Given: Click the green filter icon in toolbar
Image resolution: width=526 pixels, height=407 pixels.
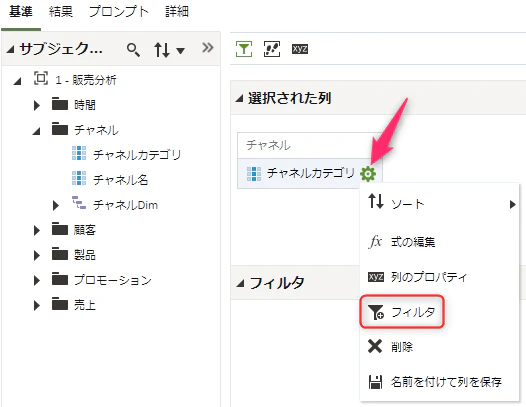Looking at the screenshot, I should [244, 49].
